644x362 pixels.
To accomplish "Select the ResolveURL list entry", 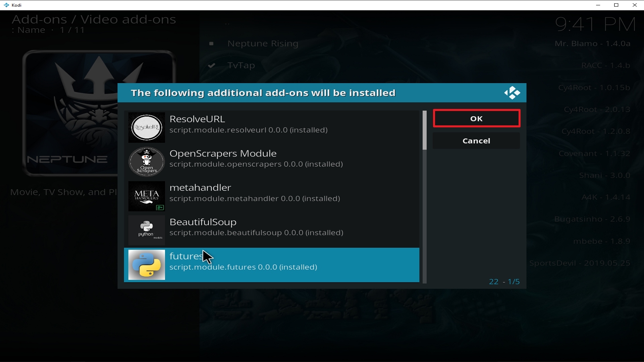I will [x=272, y=127].
